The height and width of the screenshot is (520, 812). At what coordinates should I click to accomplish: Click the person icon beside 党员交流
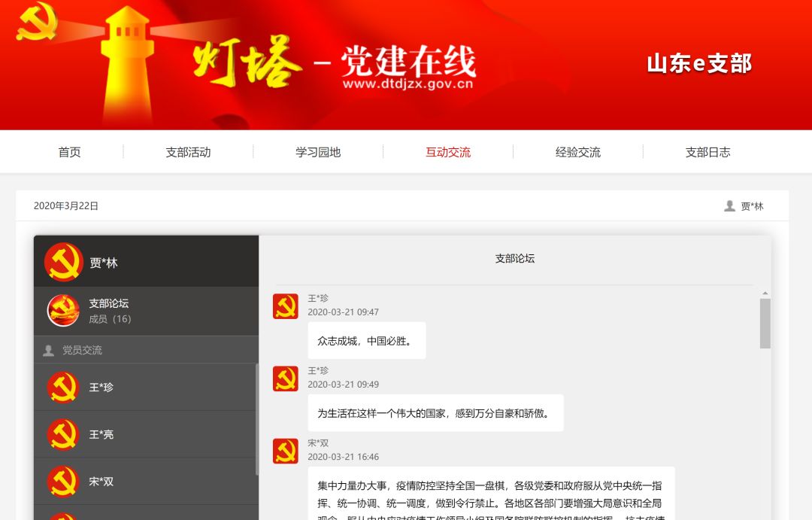(x=49, y=351)
